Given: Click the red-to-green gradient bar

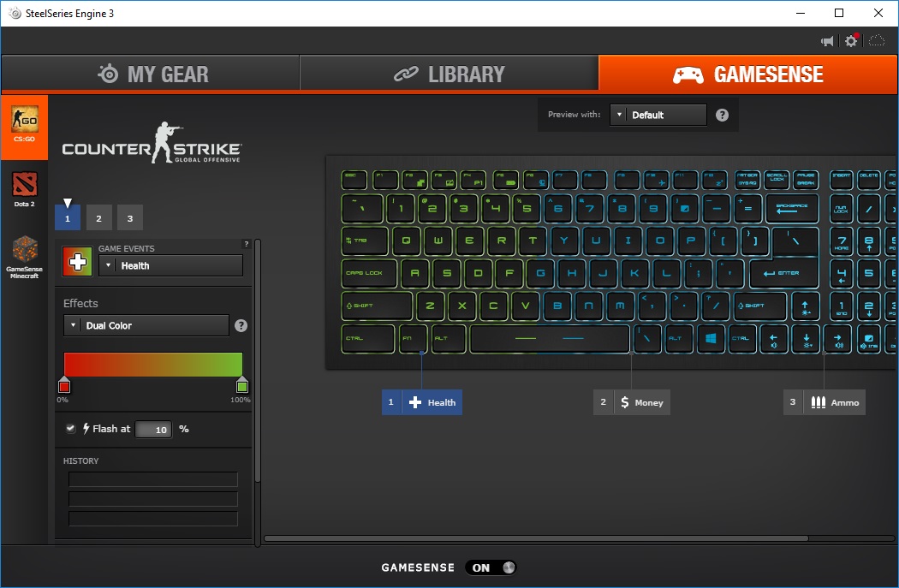Looking at the screenshot, I should [x=153, y=365].
